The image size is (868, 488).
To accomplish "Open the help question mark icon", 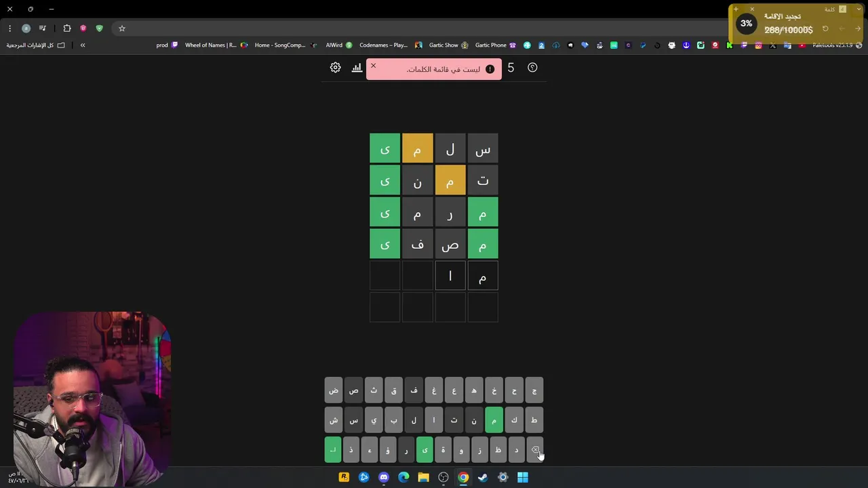I will (x=532, y=68).
